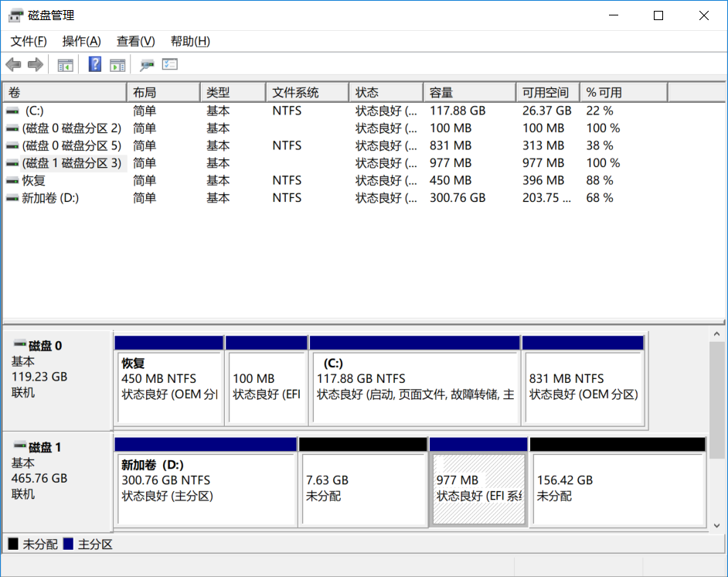
Task: Maximize the Disk Management window
Action: (x=658, y=15)
